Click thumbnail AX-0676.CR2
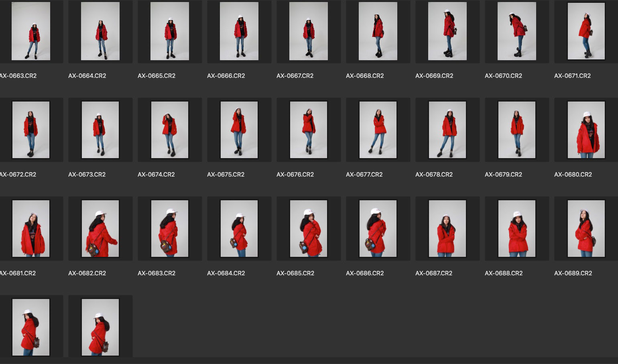This screenshot has height=364, width=618. 309,130
